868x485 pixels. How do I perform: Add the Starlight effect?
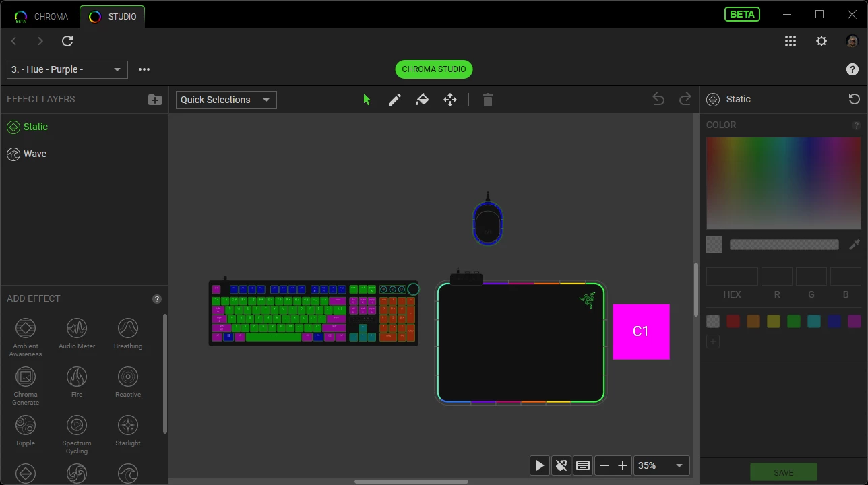[128, 430]
